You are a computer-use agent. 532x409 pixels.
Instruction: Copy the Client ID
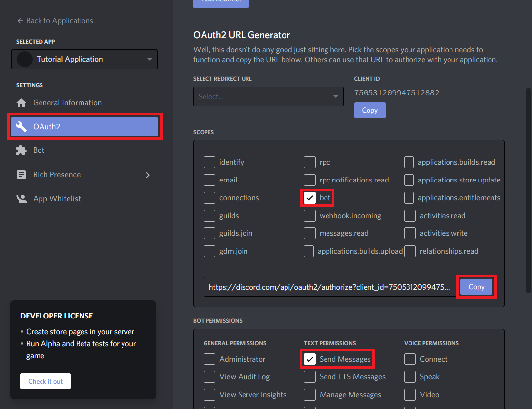coord(370,110)
